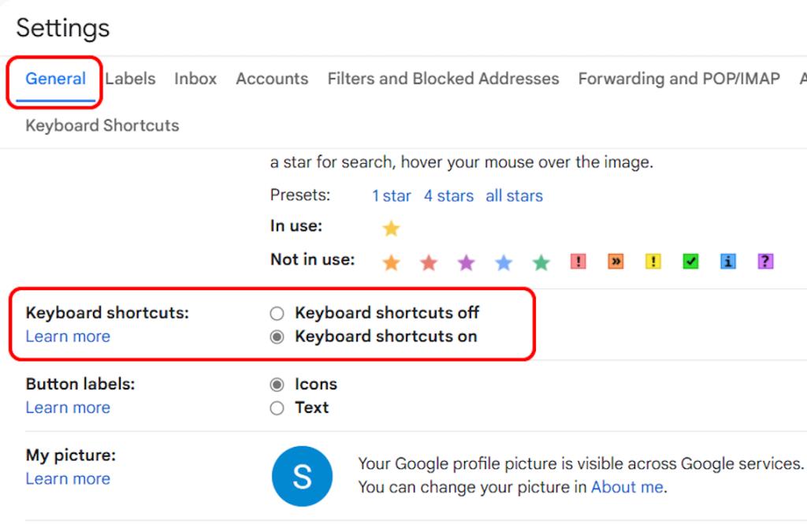Open the Keyboard Shortcuts tab

(x=102, y=125)
